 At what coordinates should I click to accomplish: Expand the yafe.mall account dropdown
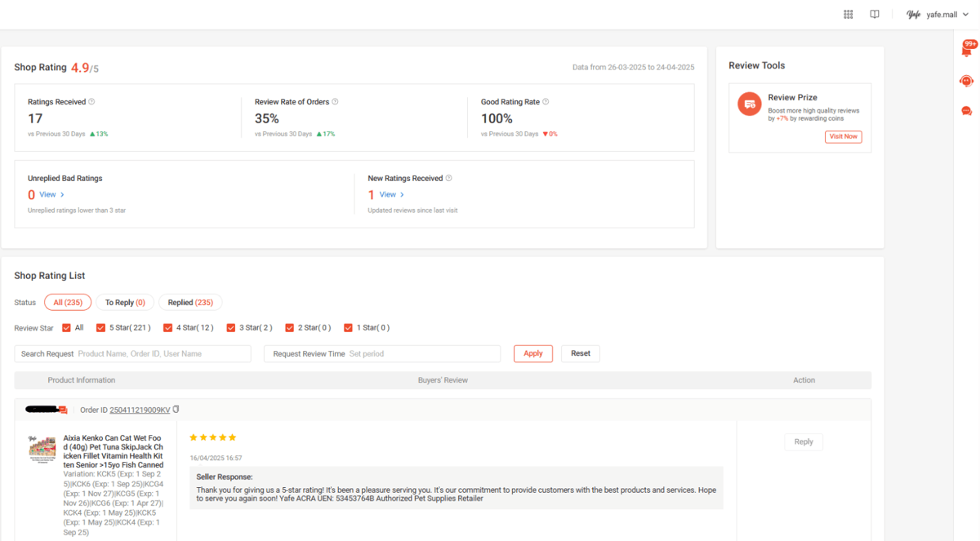click(947, 15)
